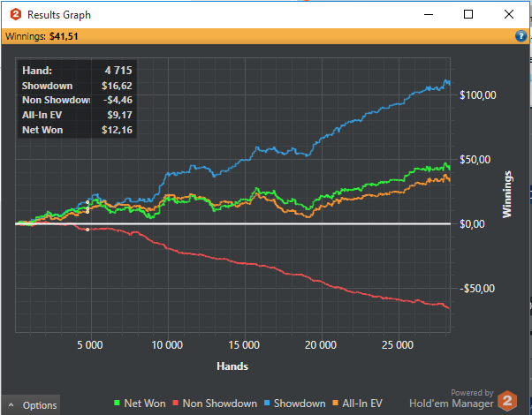Click the Results Graph title bar app icon
The height and width of the screenshot is (415, 532).
(x=16, y=15)
